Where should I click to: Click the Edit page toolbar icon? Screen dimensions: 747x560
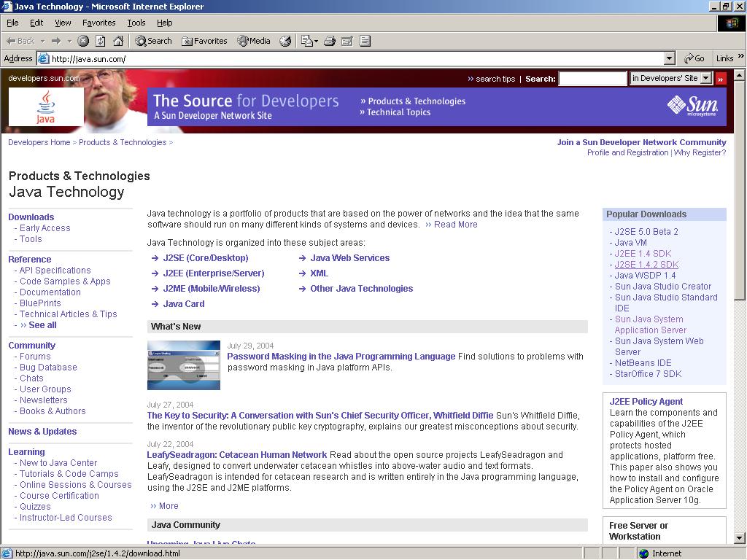click(347, 41)
